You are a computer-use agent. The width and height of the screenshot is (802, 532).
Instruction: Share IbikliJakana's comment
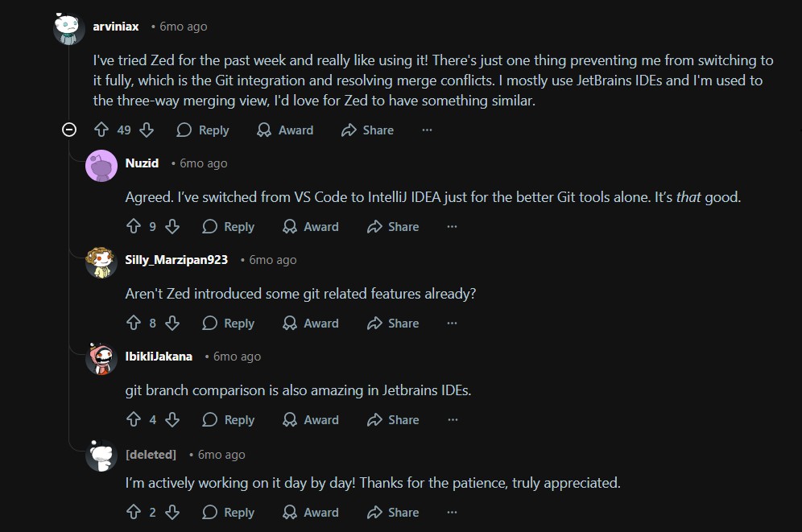393,420
